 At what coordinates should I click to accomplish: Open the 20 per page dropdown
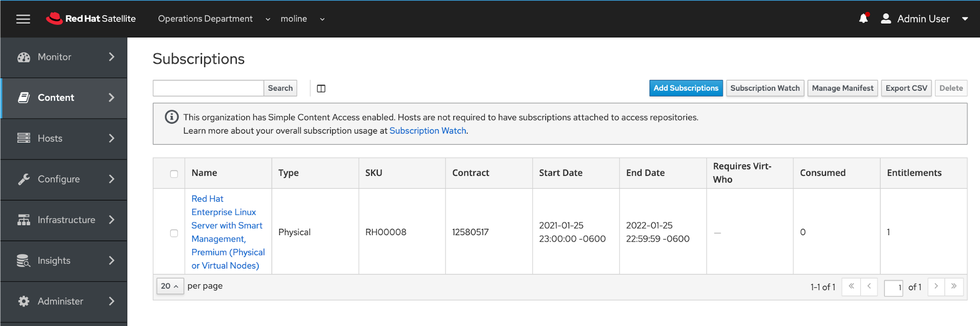pyautogui.click(x=170, y=286)
